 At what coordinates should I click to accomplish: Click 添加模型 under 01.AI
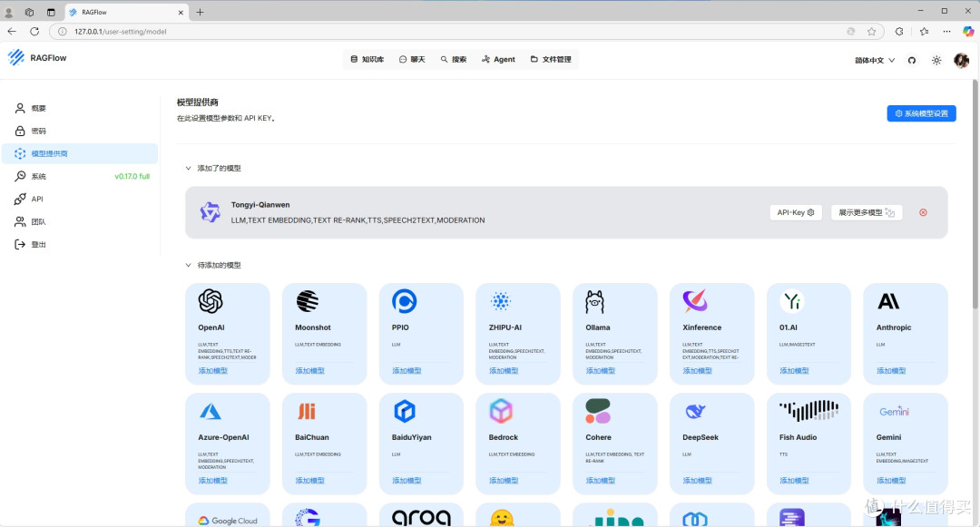point(794,371)
